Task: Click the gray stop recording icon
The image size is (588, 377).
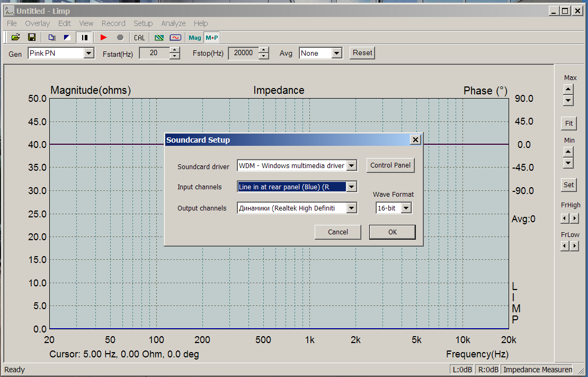Action: coord(120,37)
